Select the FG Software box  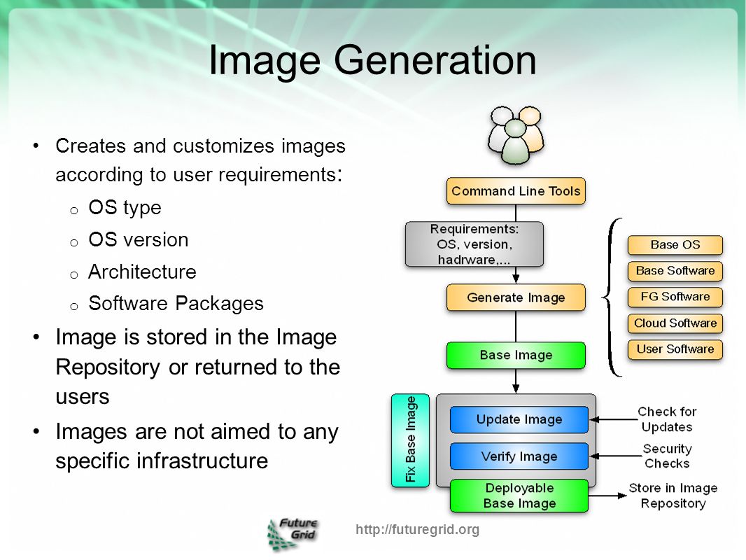coord(675,297)
